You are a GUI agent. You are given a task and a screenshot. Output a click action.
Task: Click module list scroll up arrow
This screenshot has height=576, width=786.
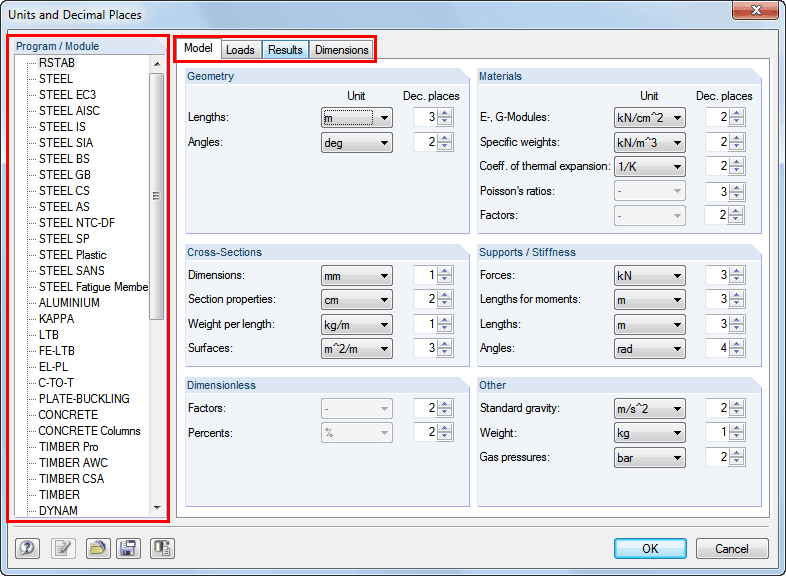click(157, 64)
